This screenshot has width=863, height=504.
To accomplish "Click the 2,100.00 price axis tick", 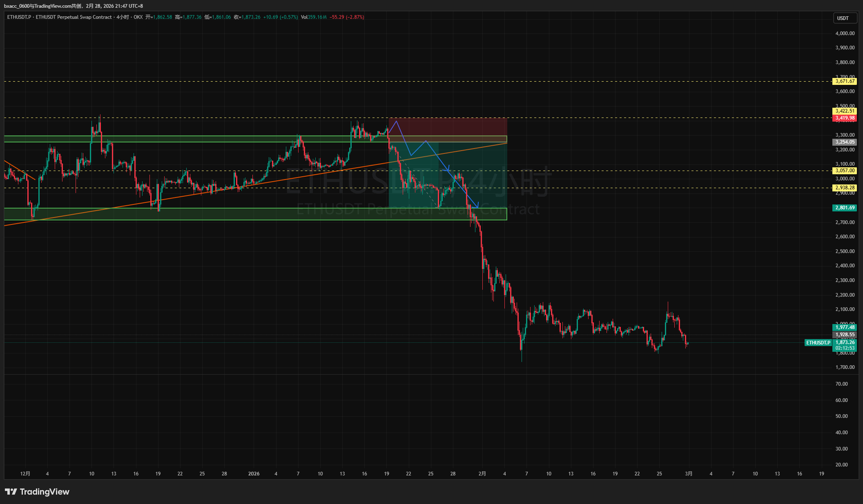I will [845, 309].
